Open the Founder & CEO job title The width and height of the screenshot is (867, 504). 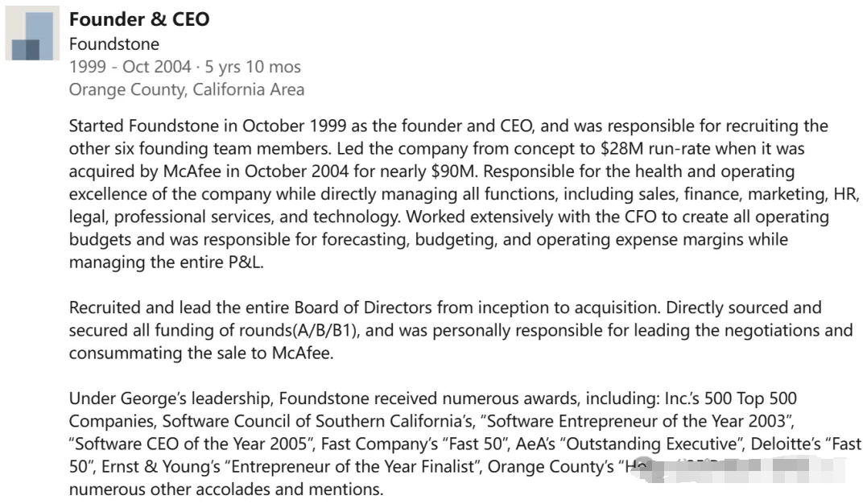pyautogui.click(x=139, y=19)
